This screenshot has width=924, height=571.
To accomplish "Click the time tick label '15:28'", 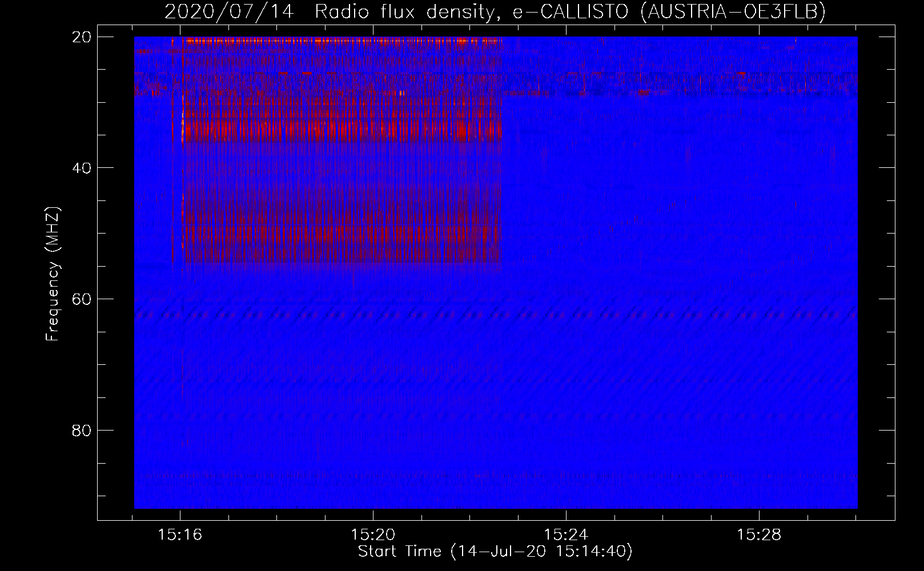I will click(759, 535).
